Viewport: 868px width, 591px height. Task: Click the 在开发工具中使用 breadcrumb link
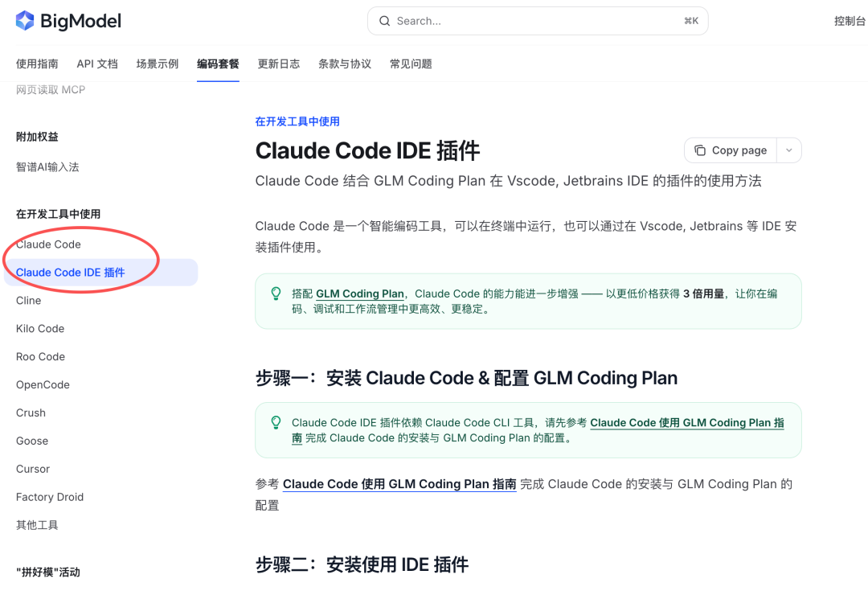pyautogui.click(x=297, y=121)
